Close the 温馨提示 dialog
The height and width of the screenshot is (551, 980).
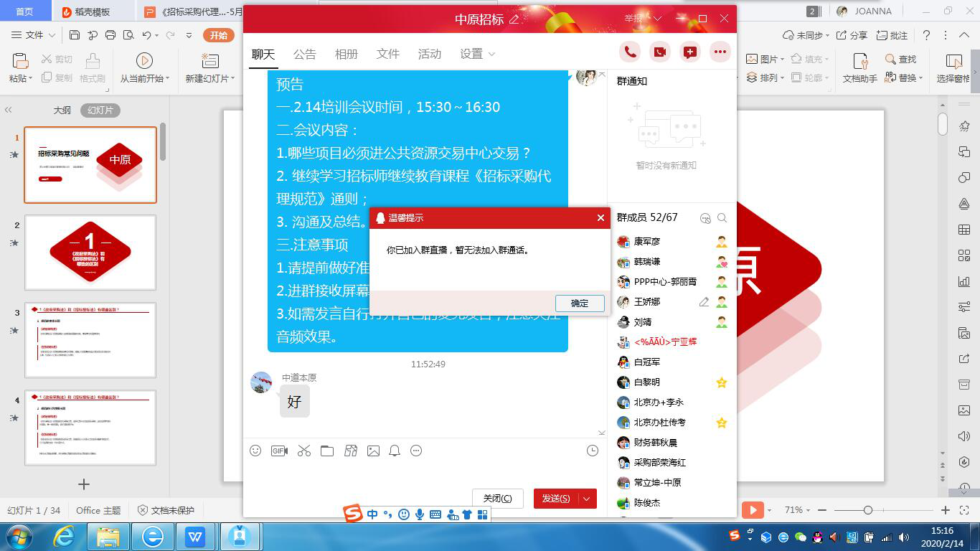pyautogui.click(x=600, y=218)
